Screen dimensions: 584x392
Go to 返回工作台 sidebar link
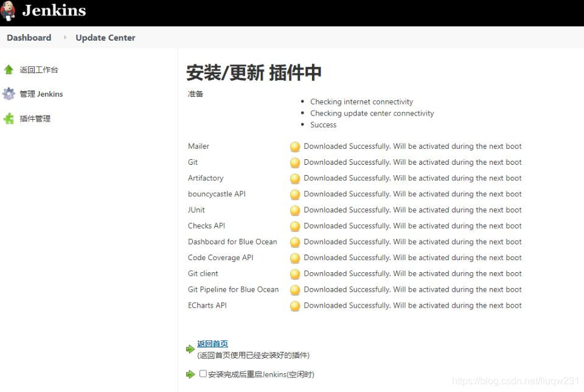[39, 70]
